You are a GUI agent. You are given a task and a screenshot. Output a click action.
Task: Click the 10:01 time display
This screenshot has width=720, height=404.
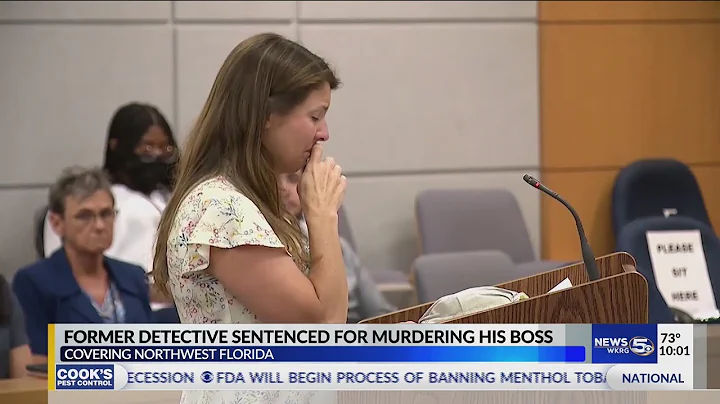(675, 351)
